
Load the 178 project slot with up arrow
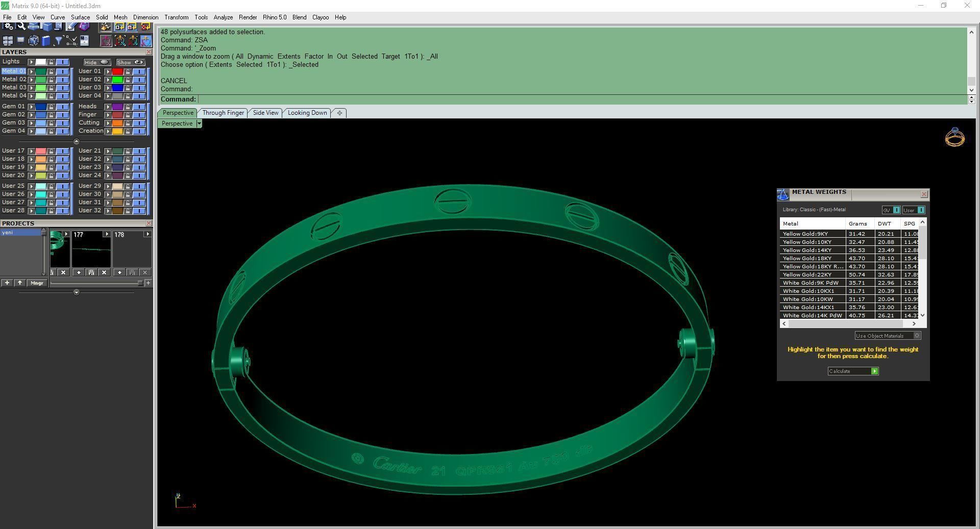click(x=119, y=272)
